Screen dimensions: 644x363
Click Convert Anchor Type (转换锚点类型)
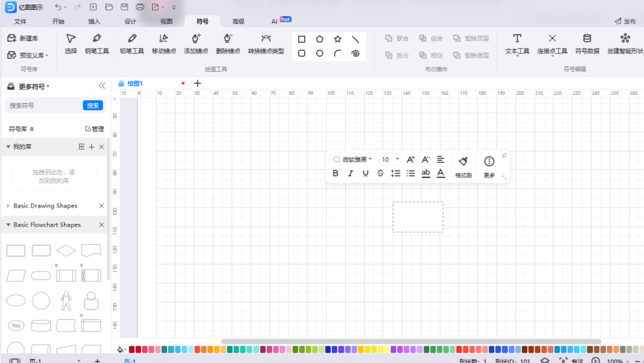pyautogui.click(x=266, y=44)
